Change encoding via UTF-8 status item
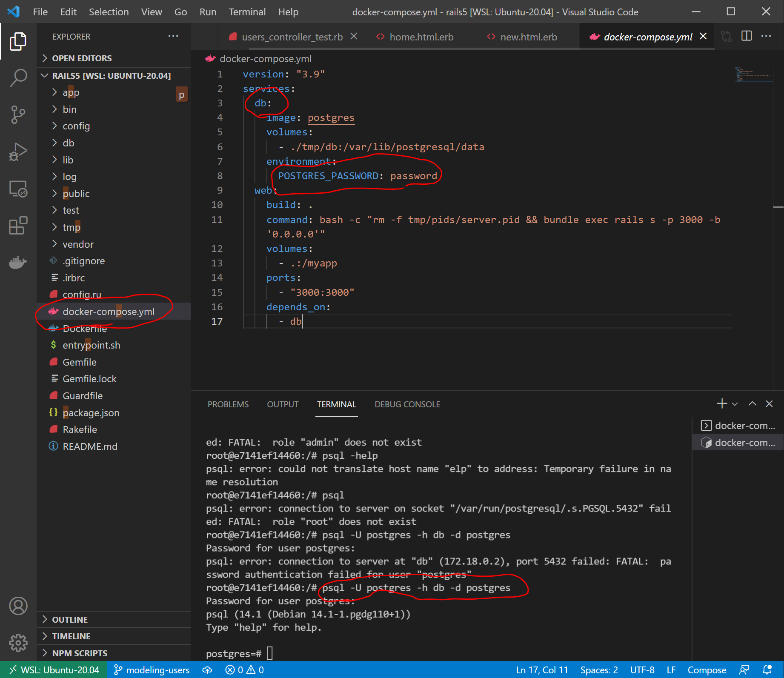Screen dimensions: 784x678 (x=642, y=670)
